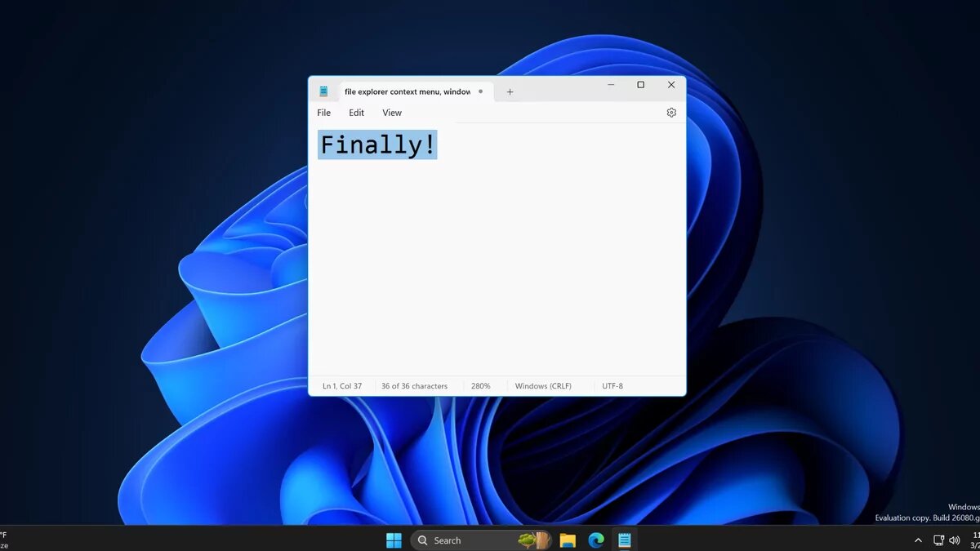The height and width of the screenshot is (551, 980).
Task: Open network settings tray icon
Action: click(939, 540)
